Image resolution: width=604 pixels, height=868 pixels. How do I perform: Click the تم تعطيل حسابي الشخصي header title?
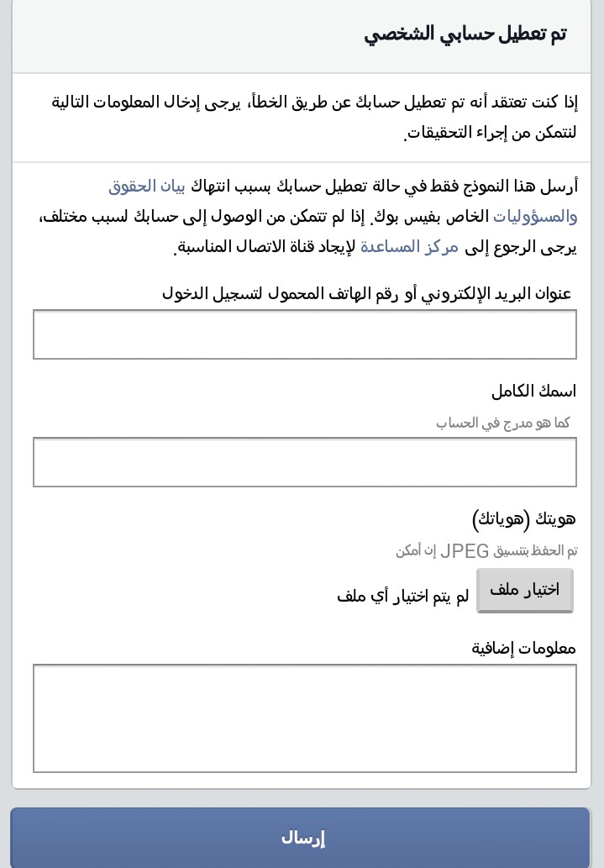465,34
